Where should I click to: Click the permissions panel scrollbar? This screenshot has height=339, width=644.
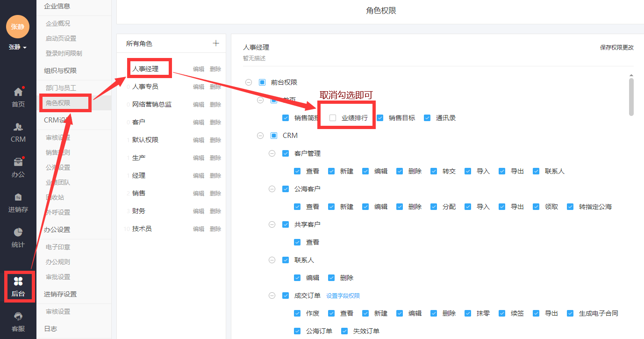[631, 97]
